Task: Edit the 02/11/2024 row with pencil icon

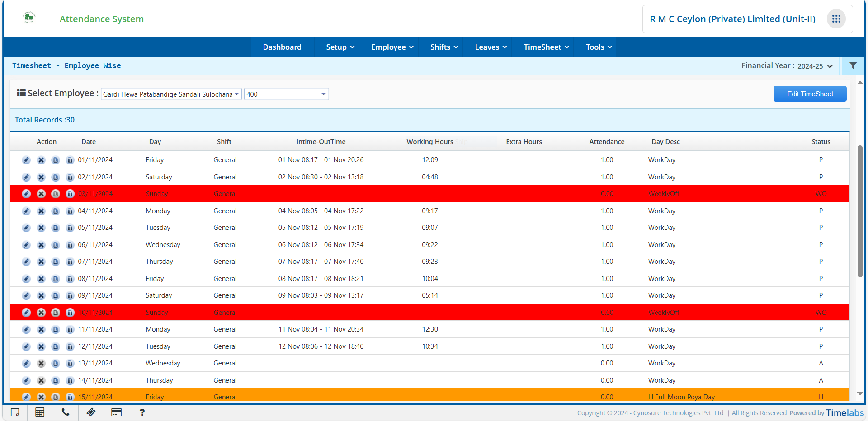Action: 26,178
